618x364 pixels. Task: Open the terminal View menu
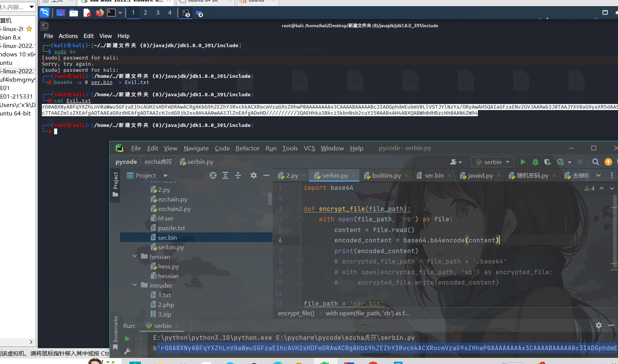106,36
